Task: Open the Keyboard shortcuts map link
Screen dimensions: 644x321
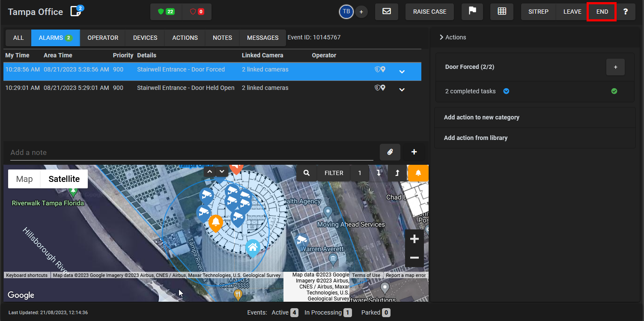Action: click(x=27, y=275)
